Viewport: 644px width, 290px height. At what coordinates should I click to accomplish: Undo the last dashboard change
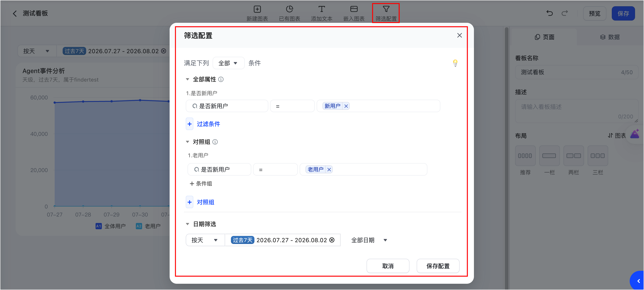pyautogui.click(x=550, y=13)
